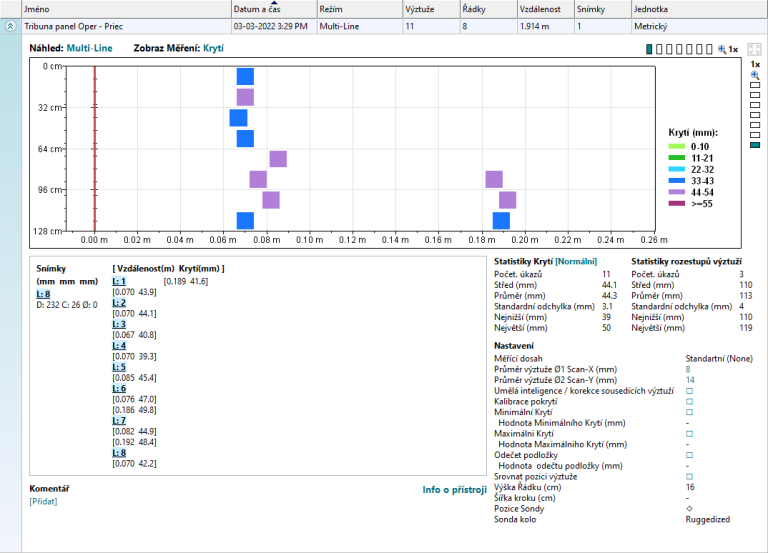Open the L: 7 line link
This screenshot has height=553, width=768.
point(119,421)
